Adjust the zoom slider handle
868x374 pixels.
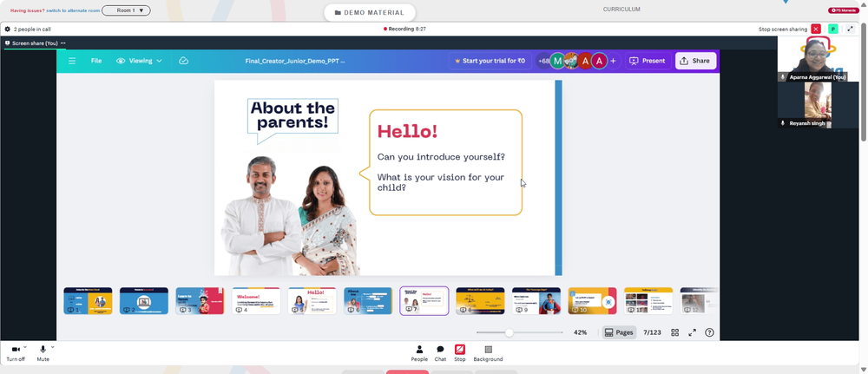(x=509, y=332)
